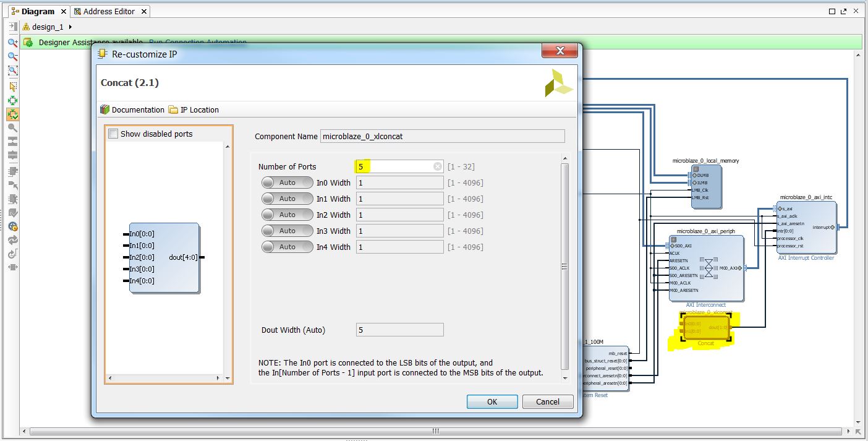Image resolution: width=868 pixels, height=441 pixels.
Task: Switch to the Address Editor tab
Action: point(111,12)
